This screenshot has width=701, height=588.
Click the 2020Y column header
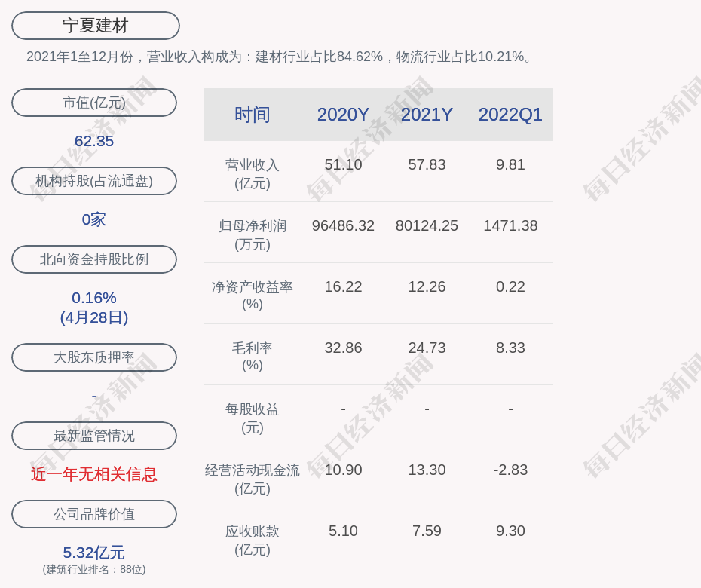pyautogui.click(x=343, y=115)
